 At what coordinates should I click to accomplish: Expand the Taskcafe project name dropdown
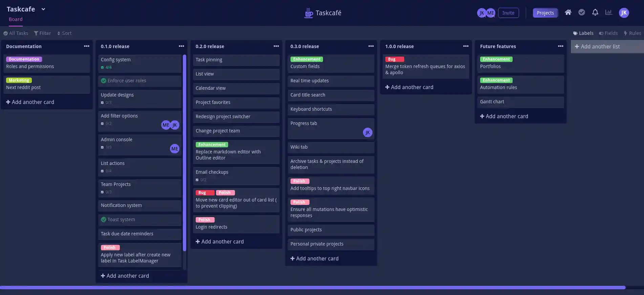tap(43, 9)
